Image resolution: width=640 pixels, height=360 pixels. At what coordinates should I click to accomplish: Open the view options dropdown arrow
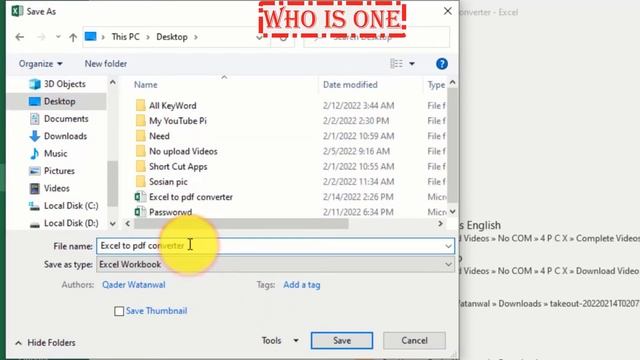point(412,64)
